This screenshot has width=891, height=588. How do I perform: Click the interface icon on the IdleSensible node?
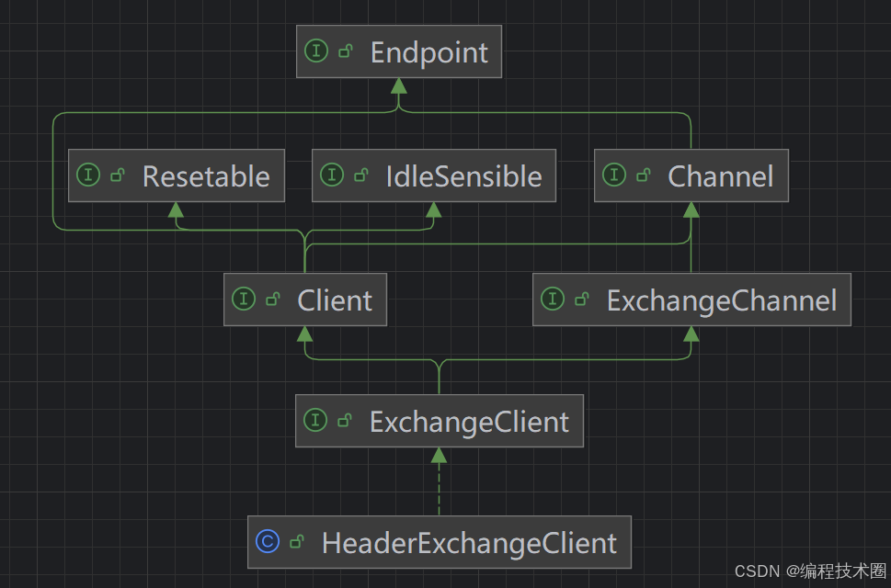[332, 175]
